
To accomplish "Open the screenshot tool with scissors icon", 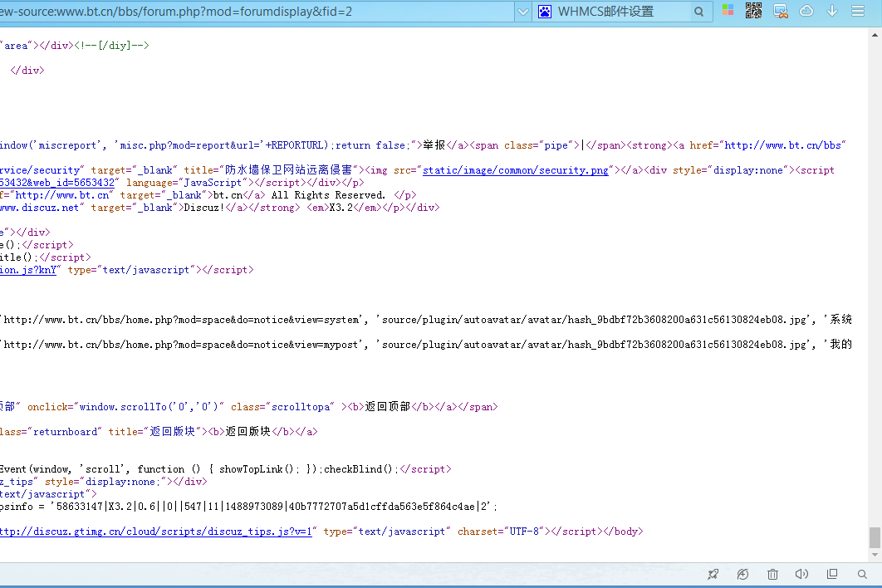I will 780,11.
